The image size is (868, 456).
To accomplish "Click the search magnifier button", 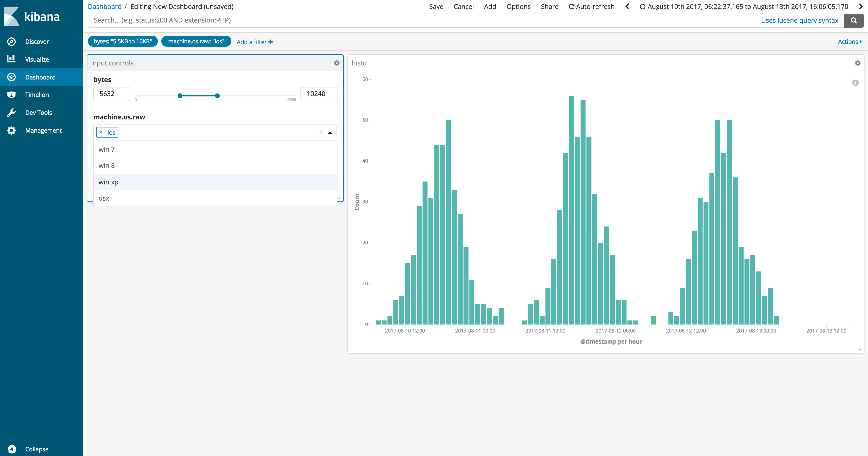I will pyautogui.click(x=854, y=20).
